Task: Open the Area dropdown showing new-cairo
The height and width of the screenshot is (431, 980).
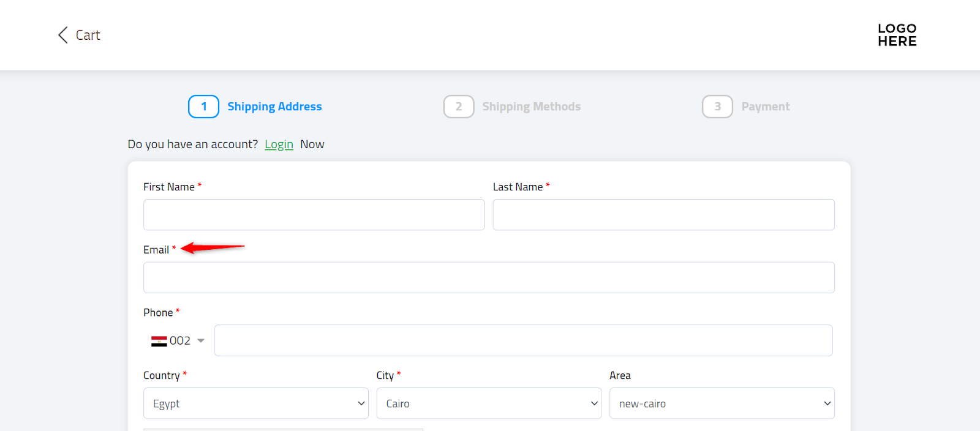Action: 722,403
